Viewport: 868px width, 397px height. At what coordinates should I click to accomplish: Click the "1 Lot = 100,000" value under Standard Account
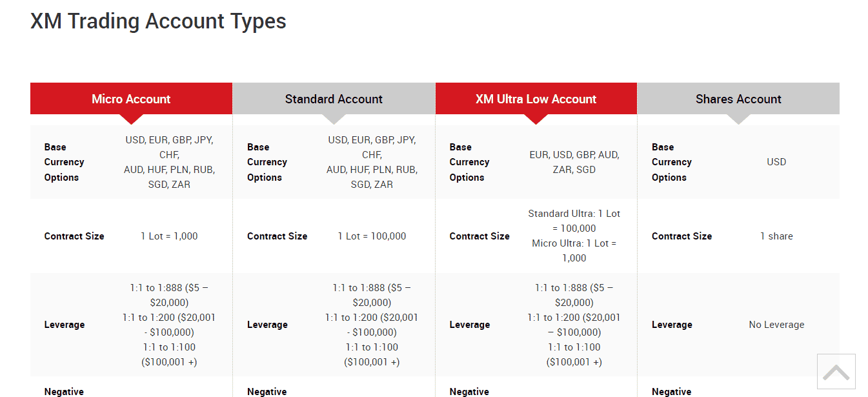click(x=372, y=236)
